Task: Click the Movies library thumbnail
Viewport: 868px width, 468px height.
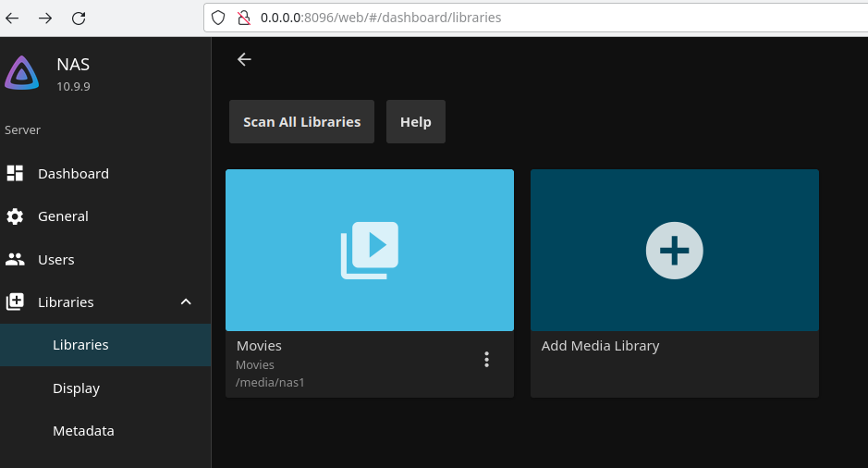Action: coord(369,250)
